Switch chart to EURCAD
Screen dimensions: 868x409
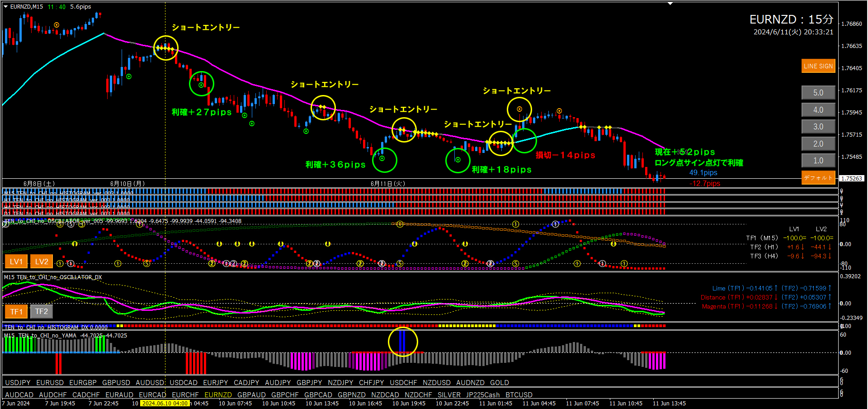tap(152, 395)
